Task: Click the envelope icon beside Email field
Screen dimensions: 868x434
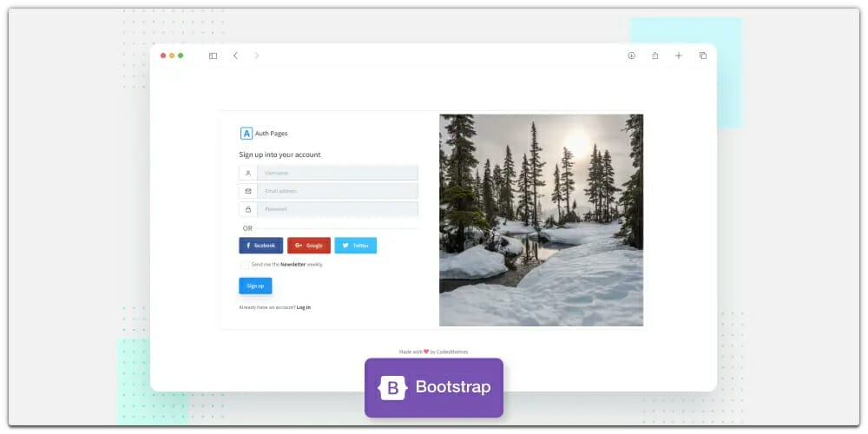Action: [248, 191]
